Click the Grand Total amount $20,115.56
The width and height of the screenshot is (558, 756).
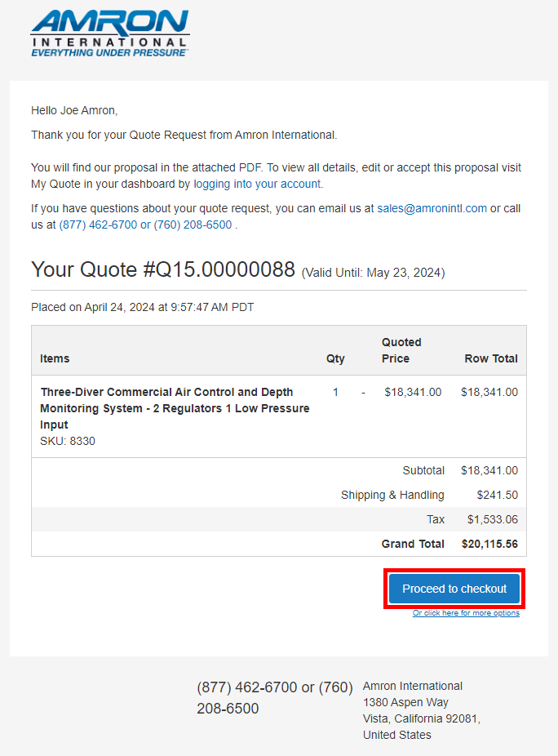(x=489, y=544)
